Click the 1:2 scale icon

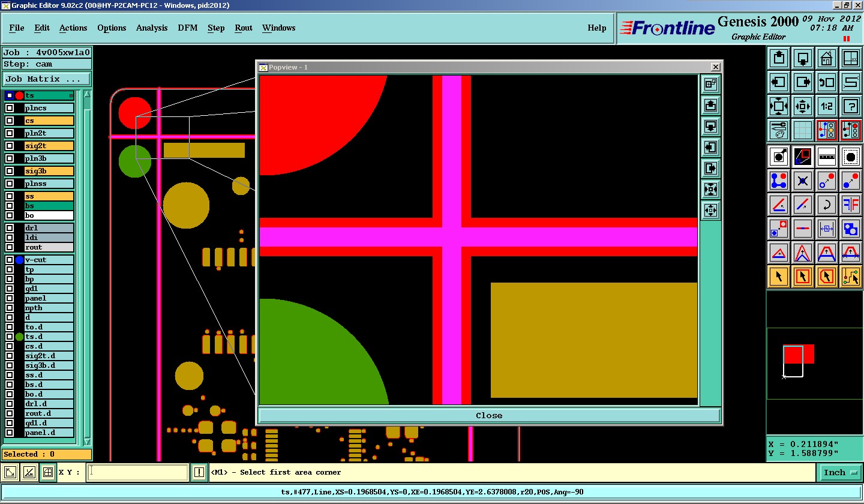tap(826, 106)
